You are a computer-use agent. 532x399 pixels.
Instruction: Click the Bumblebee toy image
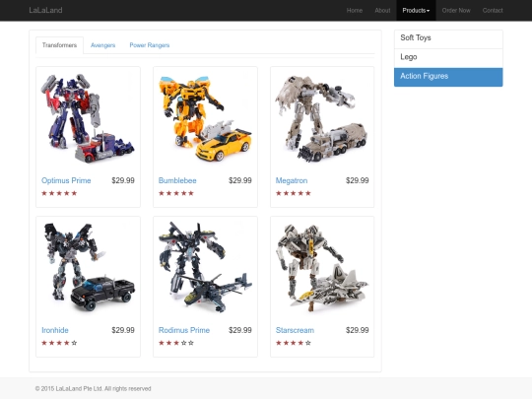coord(205,119)
